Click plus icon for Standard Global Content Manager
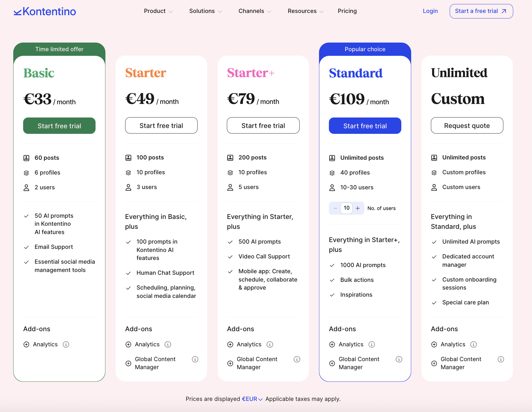Screen dimensions: 532x412 [332, 363]
